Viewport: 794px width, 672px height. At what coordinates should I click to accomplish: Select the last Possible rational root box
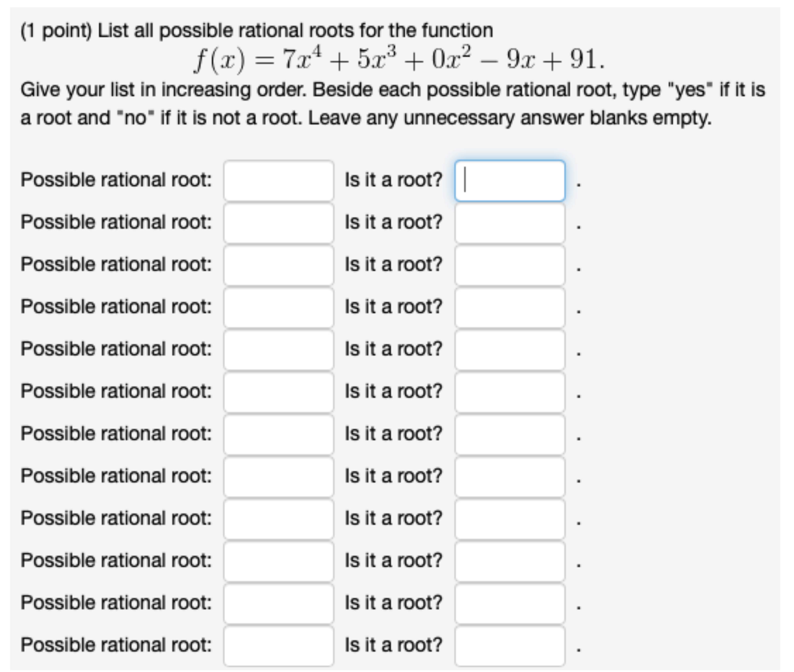coord(278,646)
